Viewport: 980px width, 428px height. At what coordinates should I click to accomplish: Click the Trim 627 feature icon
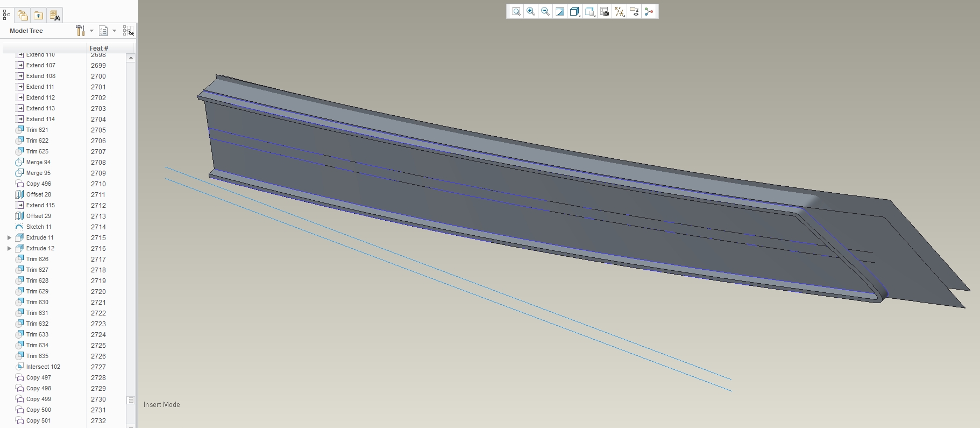[20, 270]
